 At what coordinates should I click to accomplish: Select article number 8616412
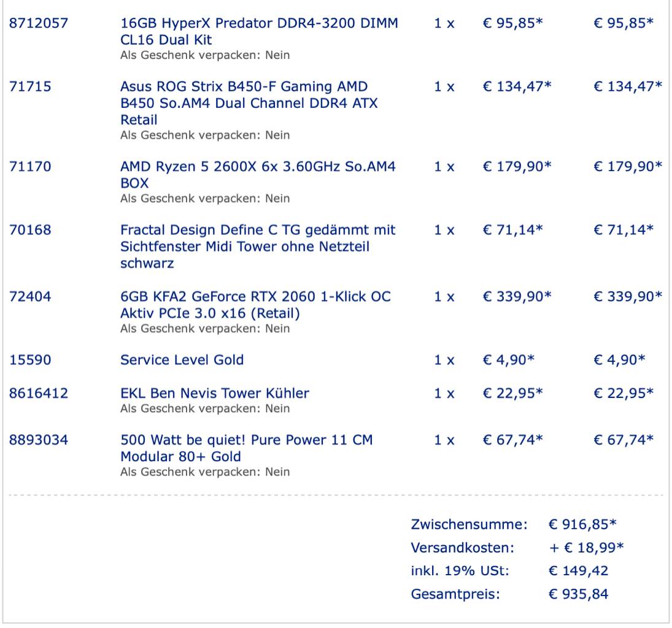[x=39, y=393]
